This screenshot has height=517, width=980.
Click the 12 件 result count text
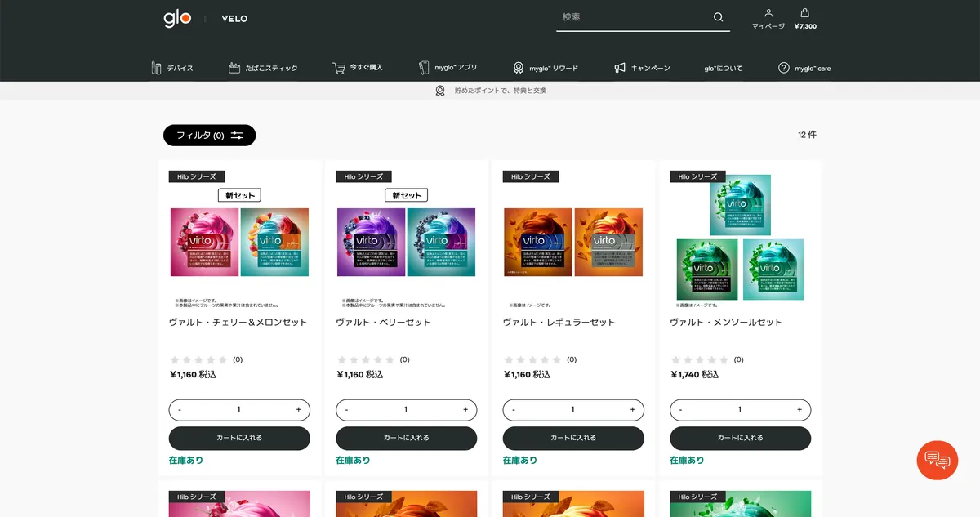807,135
